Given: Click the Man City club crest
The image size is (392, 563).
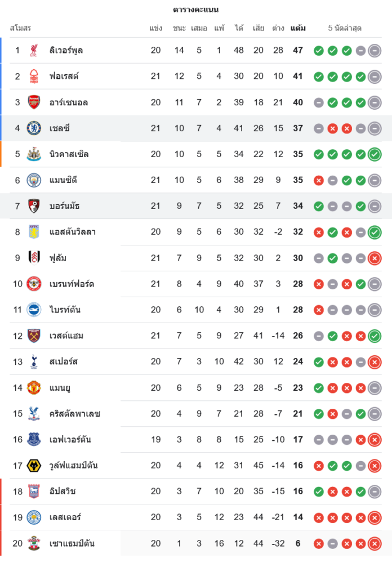Looking at the screenshot, I should click(34, 180).
